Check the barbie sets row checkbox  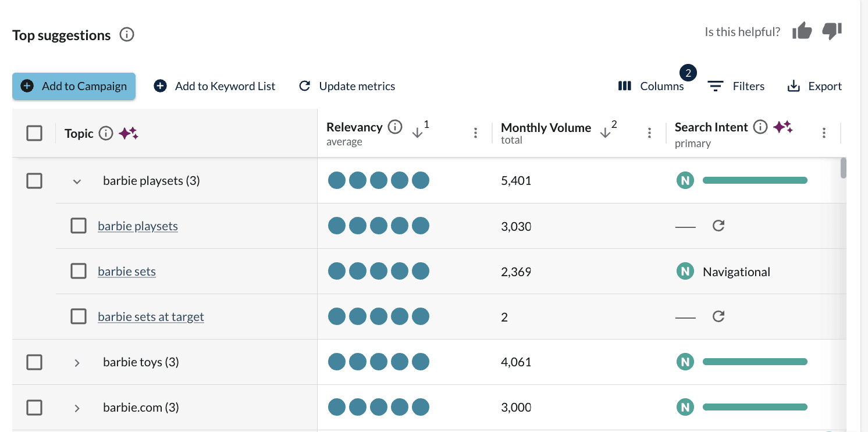tap(79, 271)
